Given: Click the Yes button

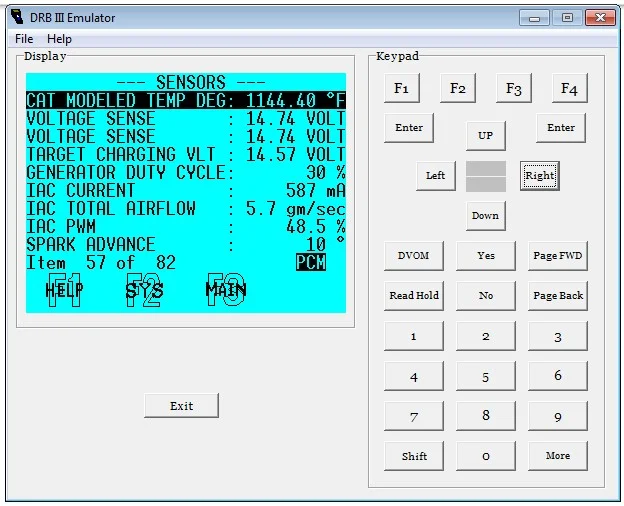Looking at the screenshot, I should [x=486, y=256].
